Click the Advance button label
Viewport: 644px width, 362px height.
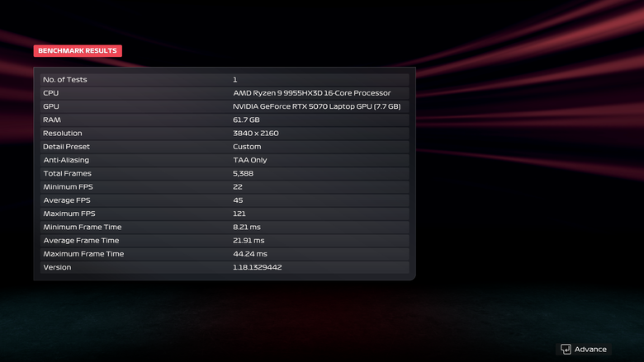point(590,350)
